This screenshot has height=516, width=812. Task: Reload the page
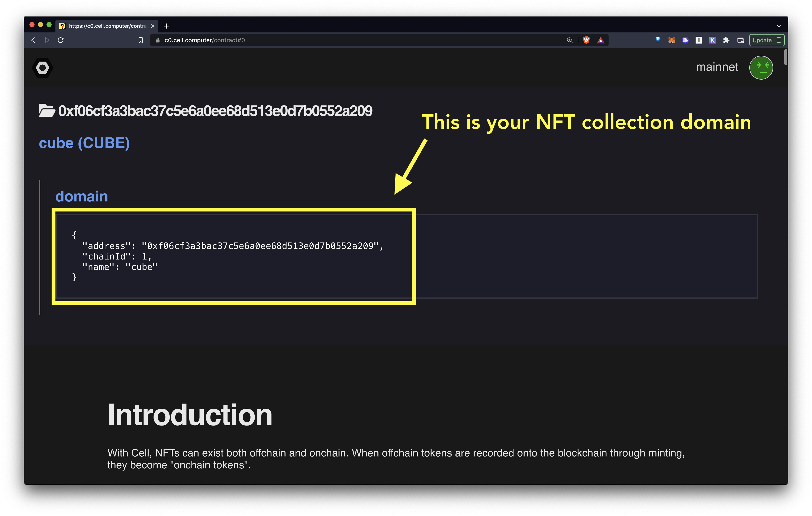[61, 40]
